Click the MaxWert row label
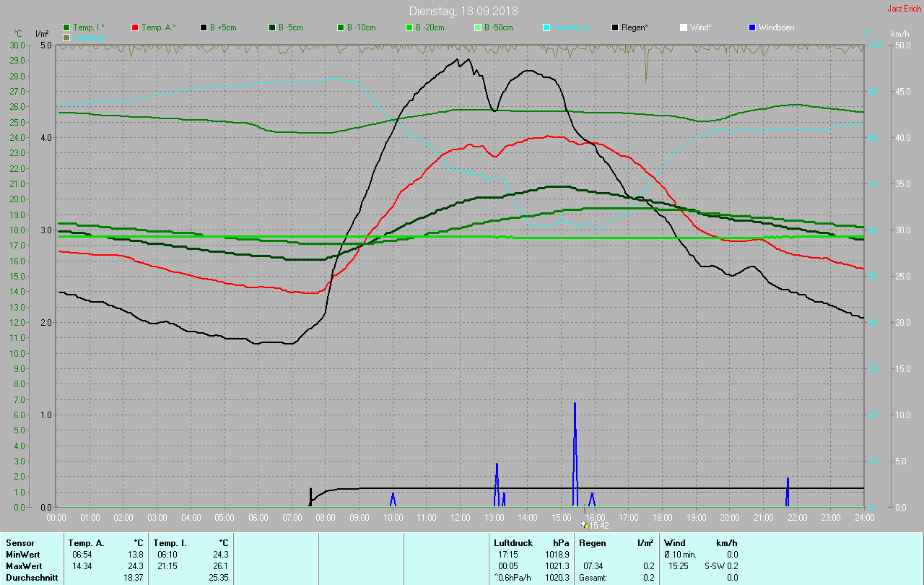The height and width of the screenshot is (585, 924). tap(23, 566)
